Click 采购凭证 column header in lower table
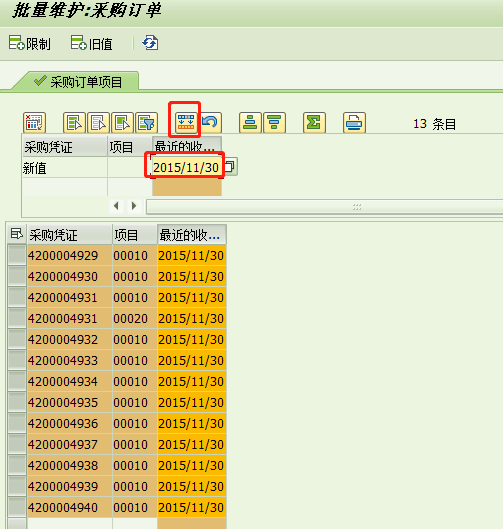503x529 pixels. pos(69,234)
